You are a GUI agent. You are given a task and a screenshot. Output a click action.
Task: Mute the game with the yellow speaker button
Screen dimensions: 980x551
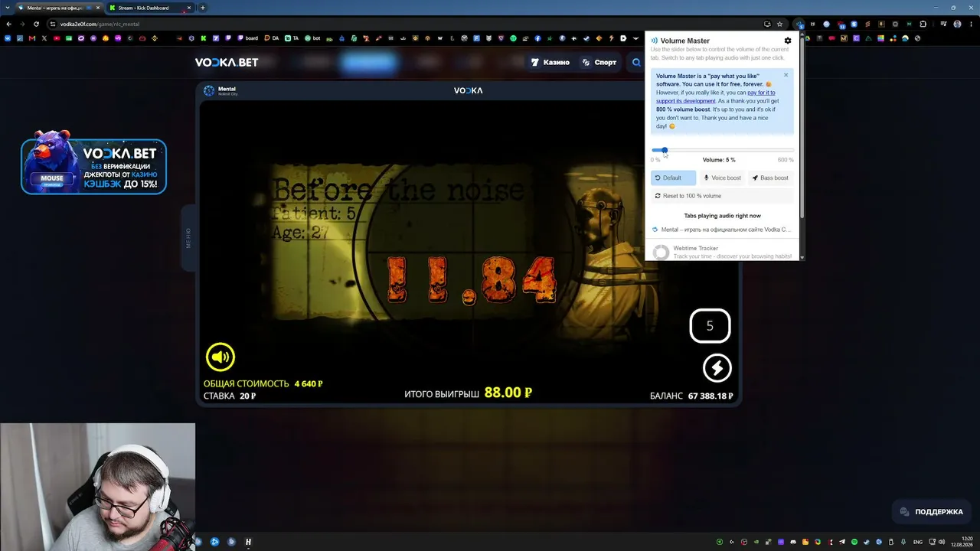click(220, 357)
